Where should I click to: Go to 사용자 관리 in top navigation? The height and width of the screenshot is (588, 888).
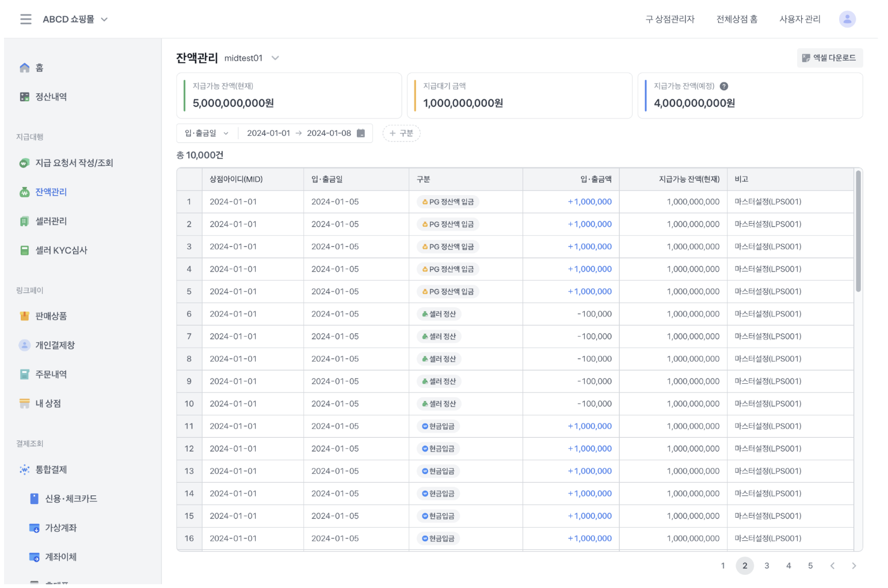point(799,20)
